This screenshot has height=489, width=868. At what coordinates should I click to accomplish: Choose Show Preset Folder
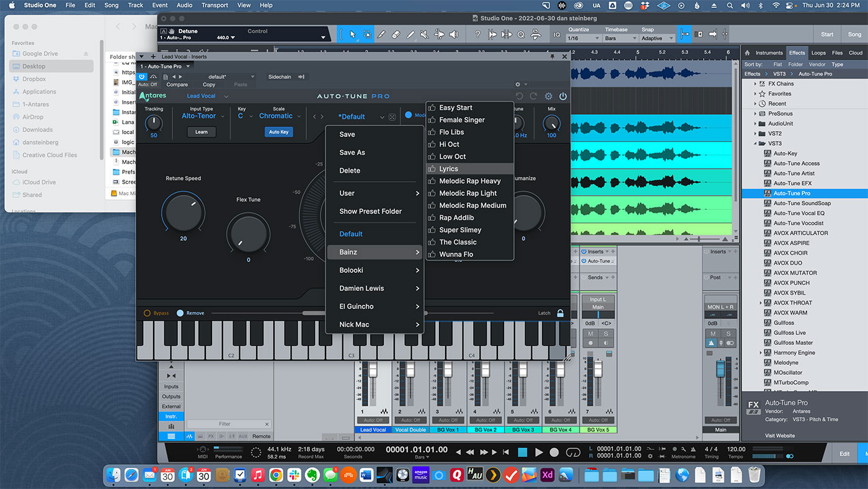click(374, 212)
